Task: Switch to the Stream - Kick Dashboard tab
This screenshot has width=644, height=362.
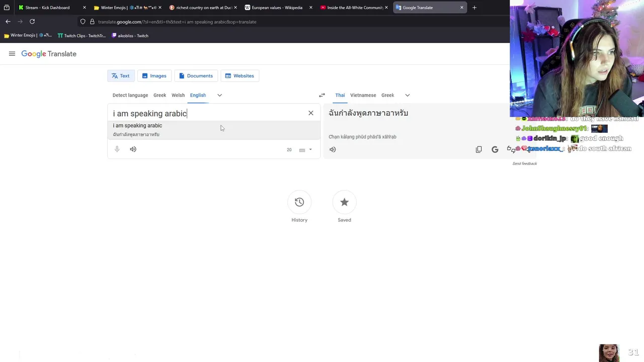Action: pyautogui.click(x=47, y=8)
